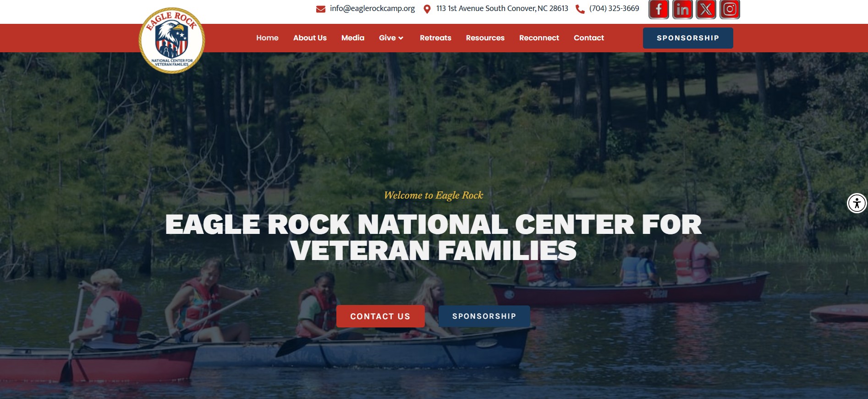Click the Eagle Rock logo
This screenshot has width=868, height=399.
tap(172, 40)
